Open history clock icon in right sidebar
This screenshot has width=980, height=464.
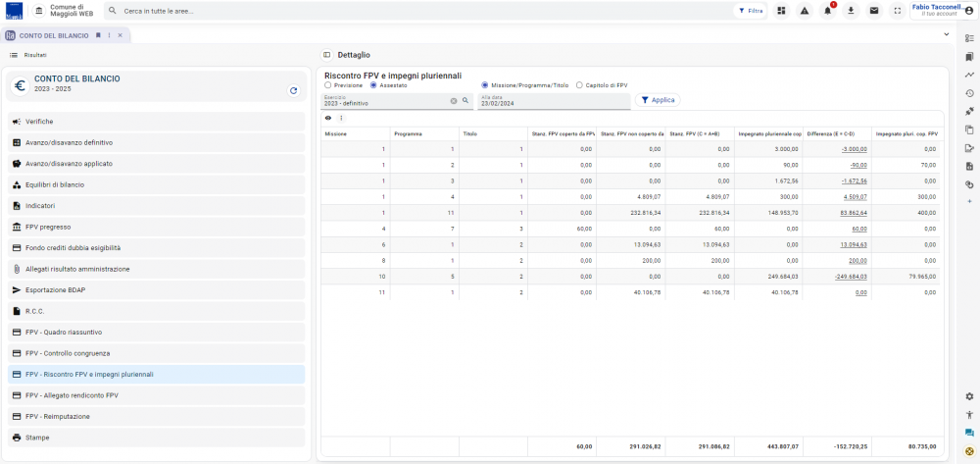(x=969, y=93)
